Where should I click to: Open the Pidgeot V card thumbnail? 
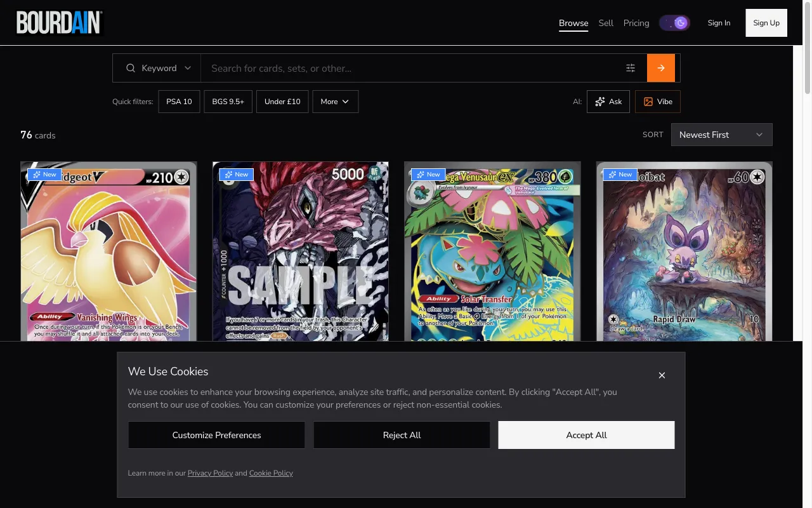coord(108,251)
